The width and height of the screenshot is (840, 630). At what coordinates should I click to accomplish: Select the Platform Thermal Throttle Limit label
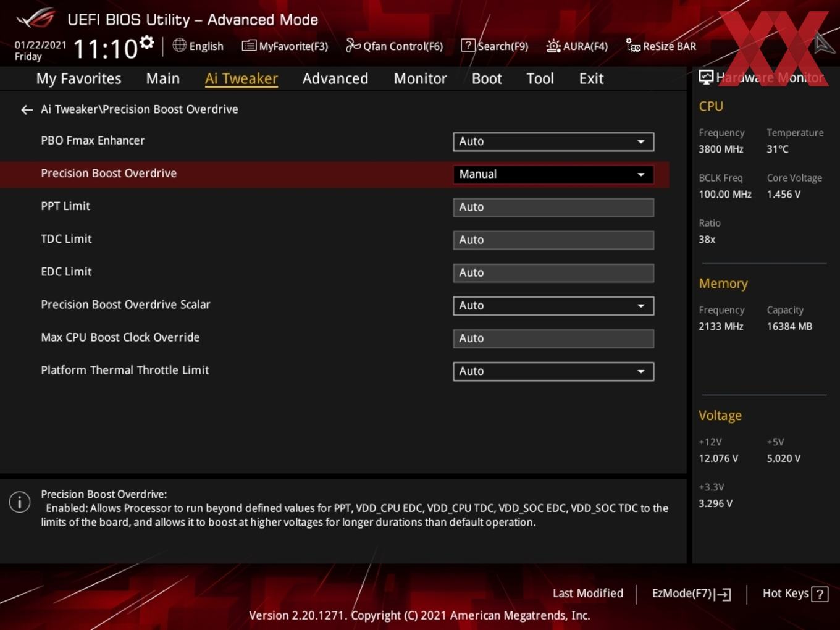[x=125, y=370]
